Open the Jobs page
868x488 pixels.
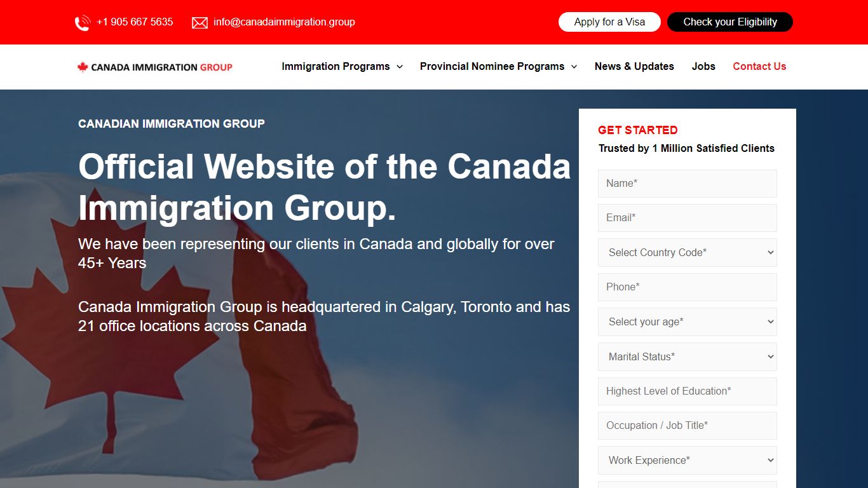[703, 66]
